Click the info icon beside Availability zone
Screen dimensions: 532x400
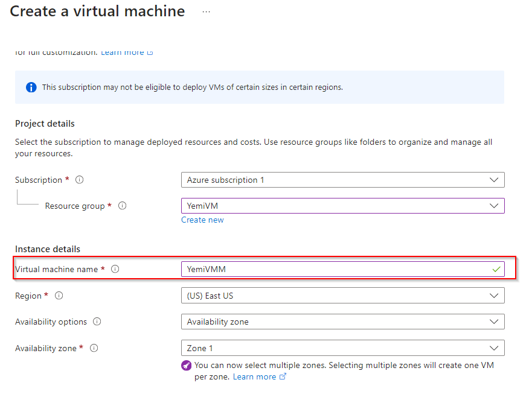coord(94,348)
